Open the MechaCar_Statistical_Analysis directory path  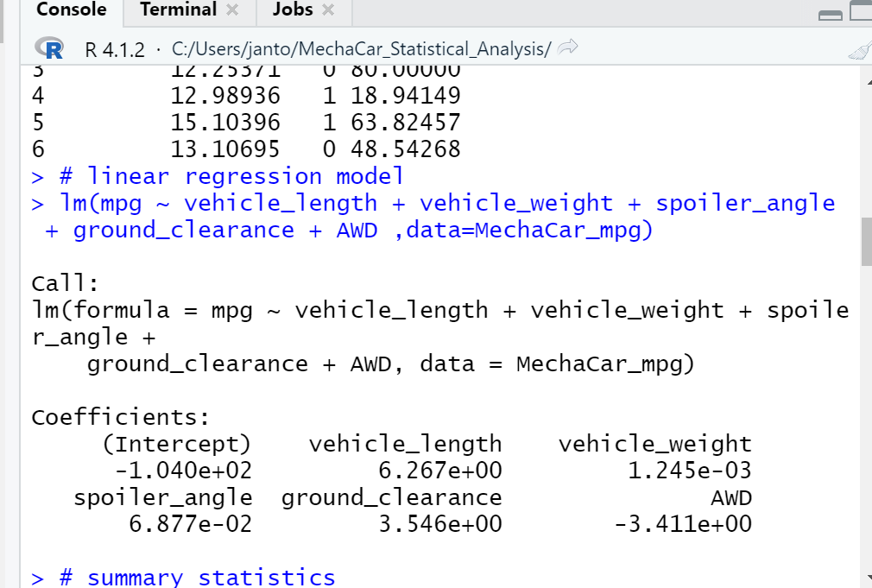pos(363,49)
